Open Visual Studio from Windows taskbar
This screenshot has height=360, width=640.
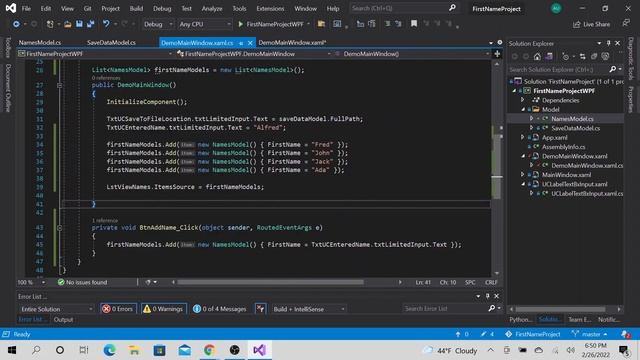click(x=259, y=350)
